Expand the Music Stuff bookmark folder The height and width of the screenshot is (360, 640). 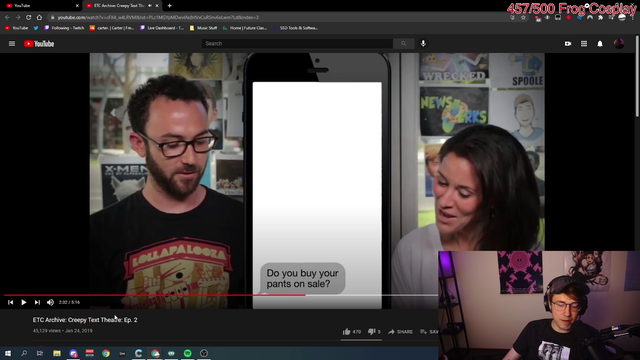click(x=203, y=28)
